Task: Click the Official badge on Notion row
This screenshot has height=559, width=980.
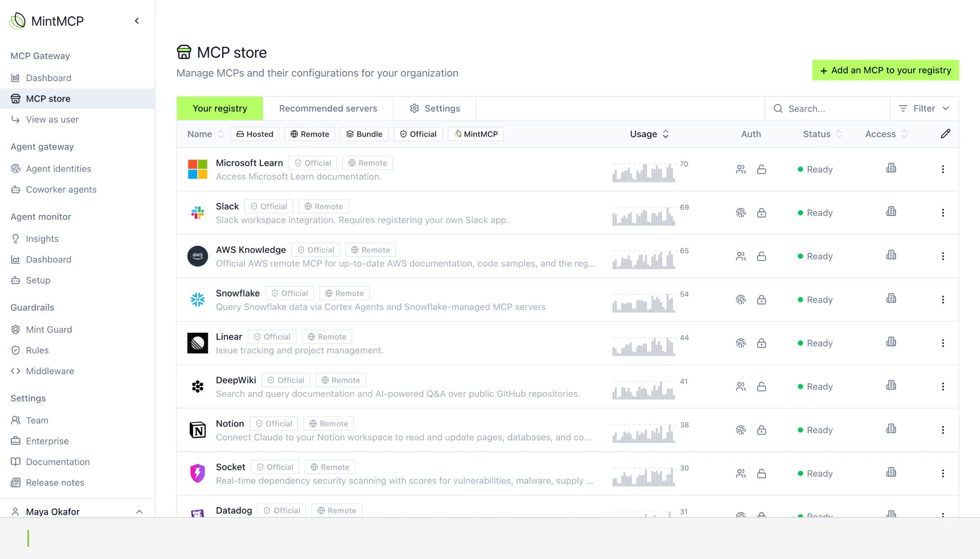Action: coord(274,423)
